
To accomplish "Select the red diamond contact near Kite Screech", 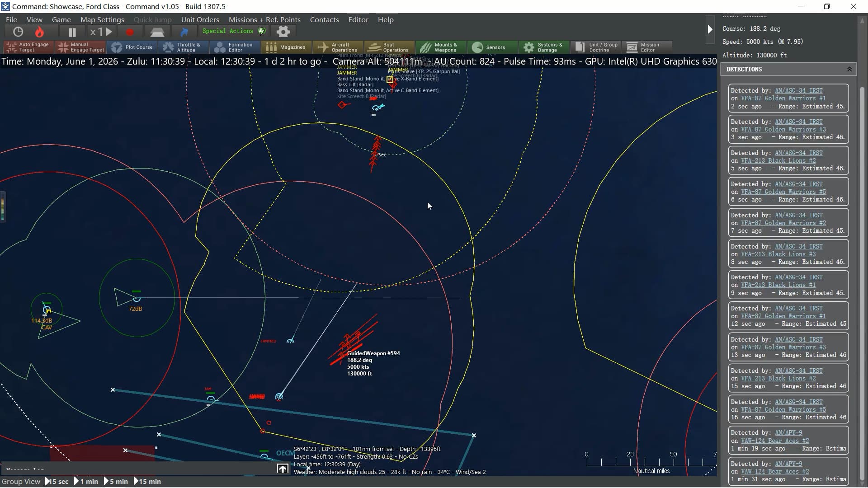I will coord(342,105).
